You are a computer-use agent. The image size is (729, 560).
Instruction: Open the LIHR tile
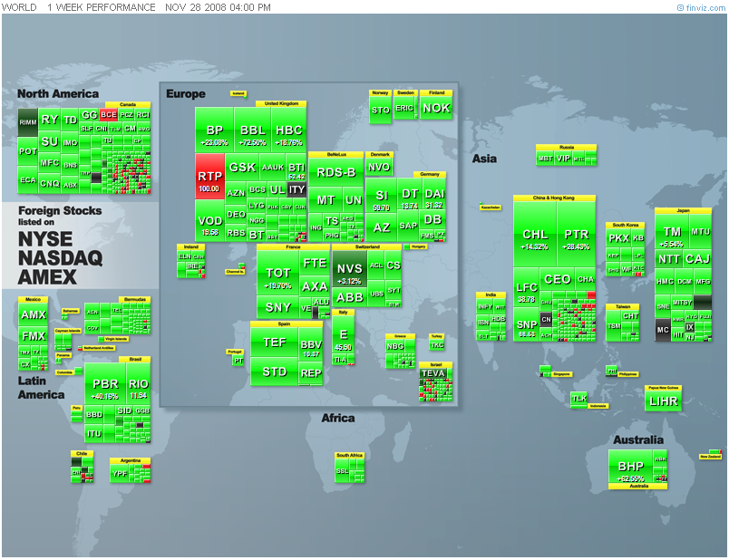coord(661,401)
